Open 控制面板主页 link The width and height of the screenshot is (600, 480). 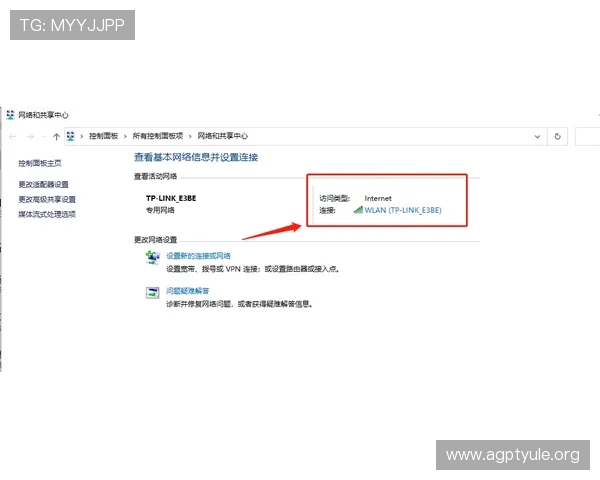point(40,163)
